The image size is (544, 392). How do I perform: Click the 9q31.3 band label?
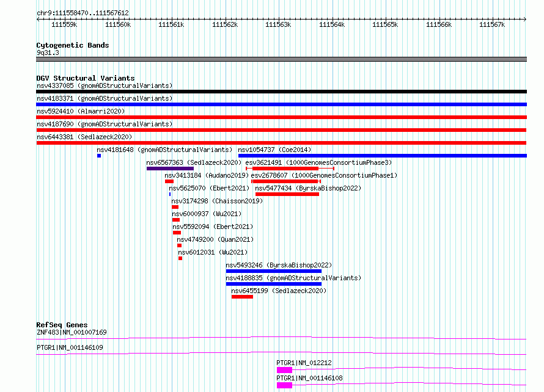pyautogui.click(x=48, y=53)
